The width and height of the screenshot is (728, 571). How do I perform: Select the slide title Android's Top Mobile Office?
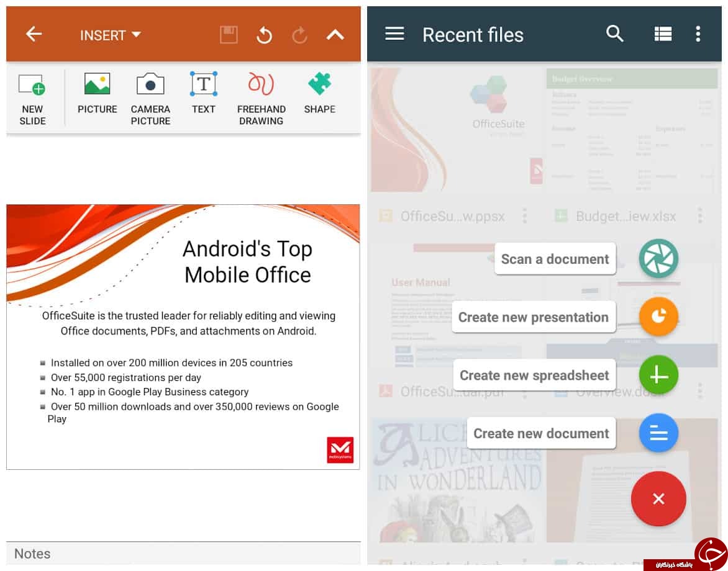coord(247,262)
